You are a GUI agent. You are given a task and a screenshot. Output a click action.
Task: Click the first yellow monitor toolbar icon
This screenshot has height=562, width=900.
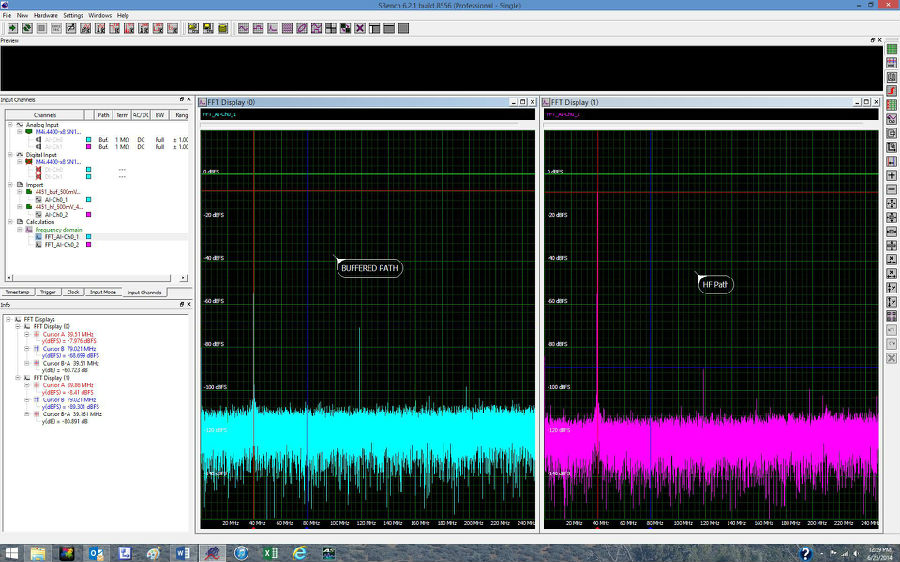[193, 28]
